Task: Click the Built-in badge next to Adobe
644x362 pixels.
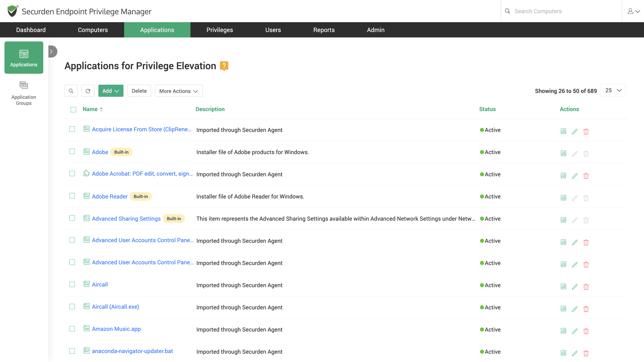Action: click(x=121, y=152)
